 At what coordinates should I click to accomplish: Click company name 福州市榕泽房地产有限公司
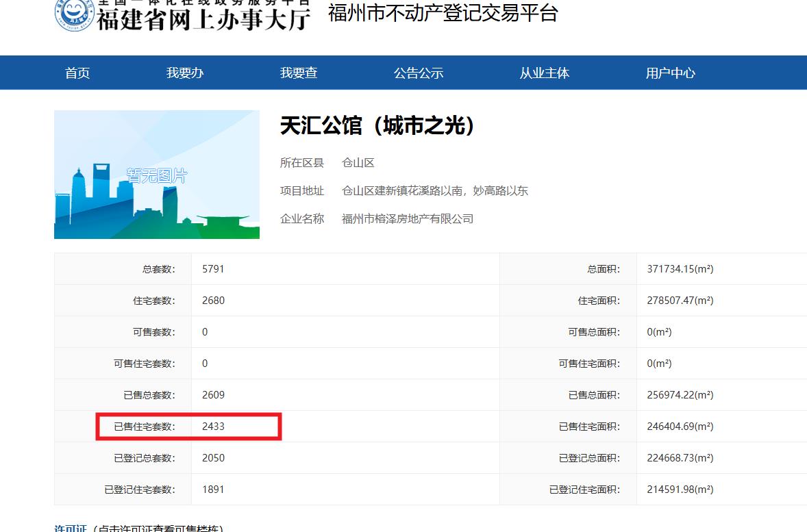click(x=408, y=219)
